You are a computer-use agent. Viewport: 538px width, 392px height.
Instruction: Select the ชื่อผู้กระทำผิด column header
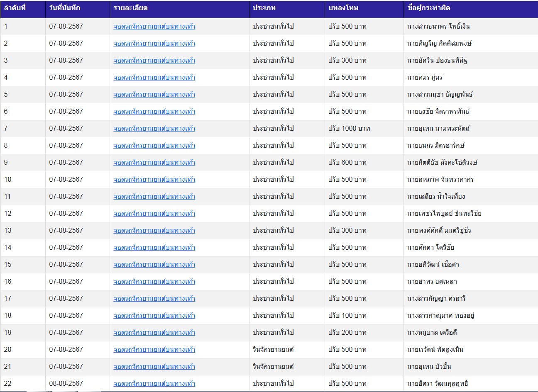tap(429, 8)
